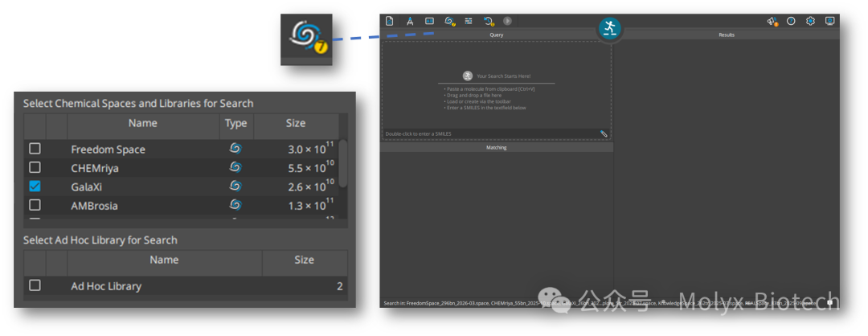Click the chemical spaces list scrollbar

[343, 162]
